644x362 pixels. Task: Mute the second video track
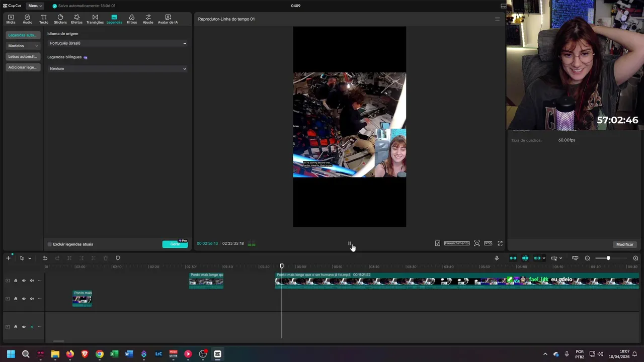32,299
